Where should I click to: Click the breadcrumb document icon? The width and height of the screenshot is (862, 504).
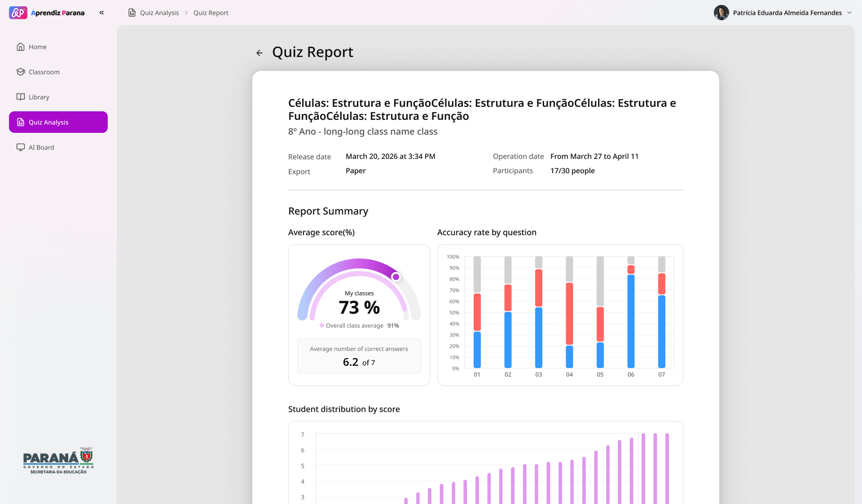tap(132, 13)
